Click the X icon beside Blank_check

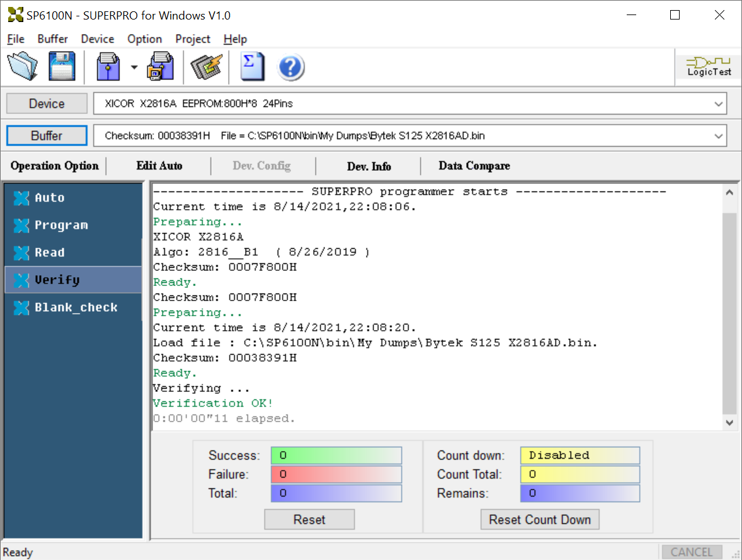[21, 307]
